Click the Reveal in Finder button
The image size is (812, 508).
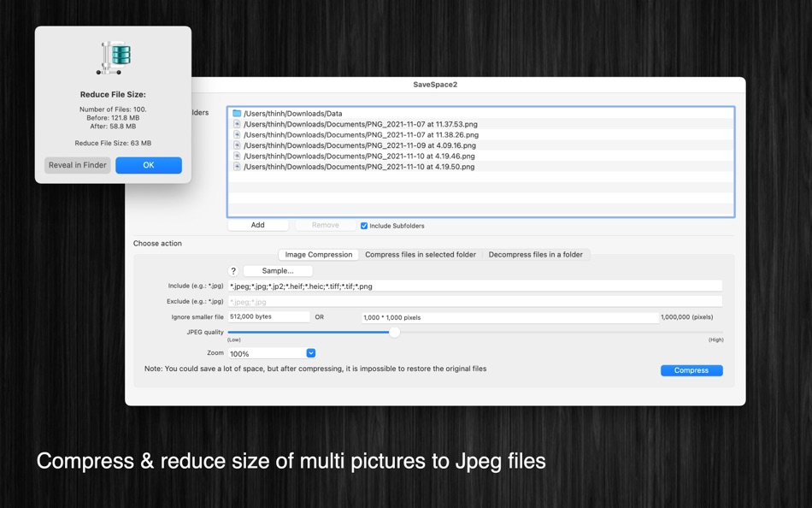pos(78,165)
